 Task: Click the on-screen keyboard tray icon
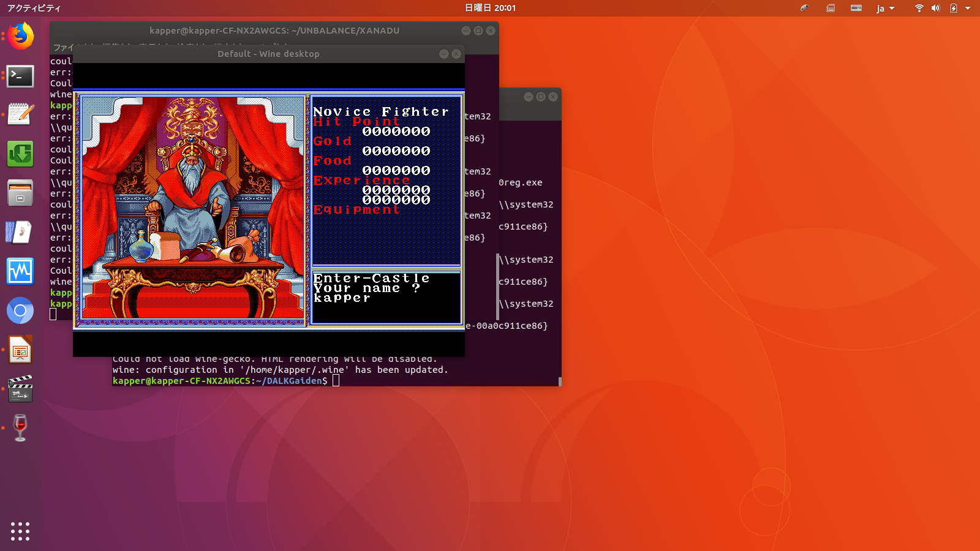pyautogui.click(x=856, y=8)
